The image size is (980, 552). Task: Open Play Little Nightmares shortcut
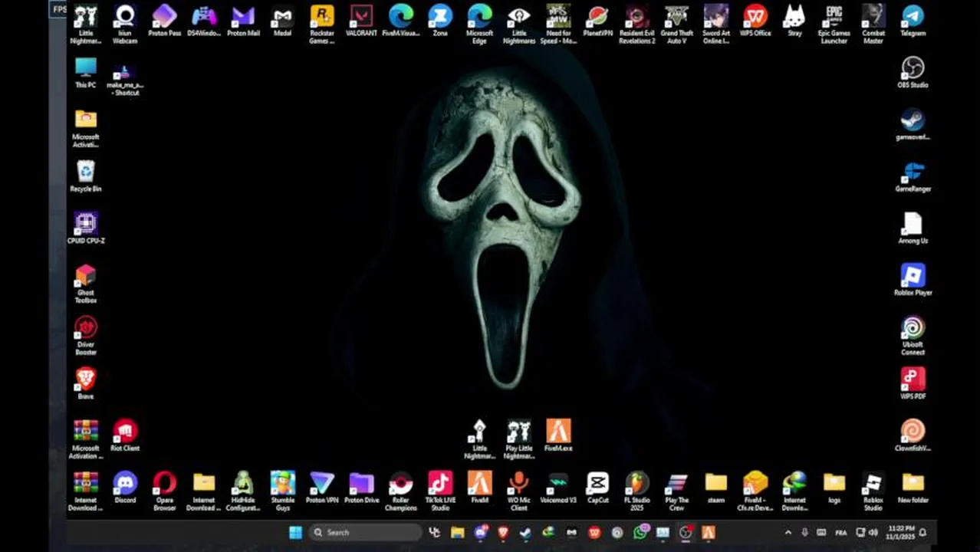tap(519, 439)
